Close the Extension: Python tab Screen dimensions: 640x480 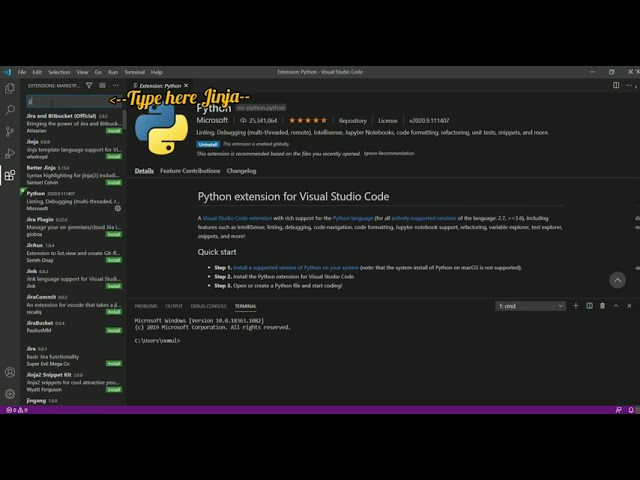[186, 85]
